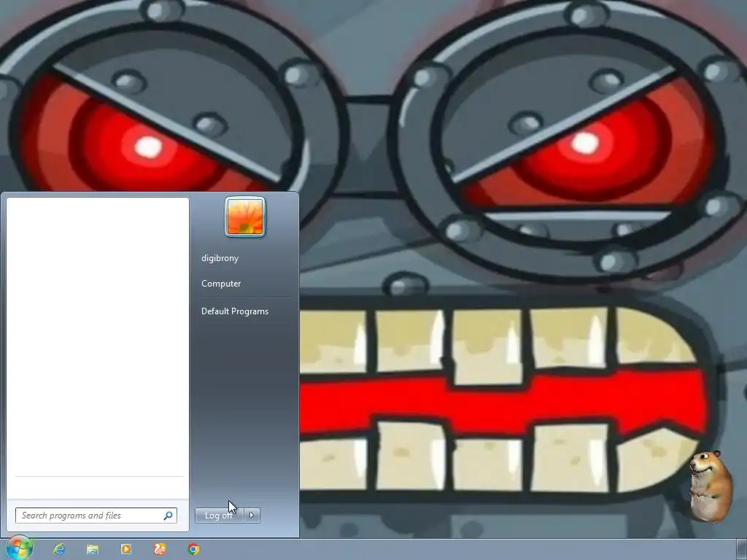This screenshot has width=747, height=560.
Task: Click the hamster desktop gadget
Action: click(711, 486)
